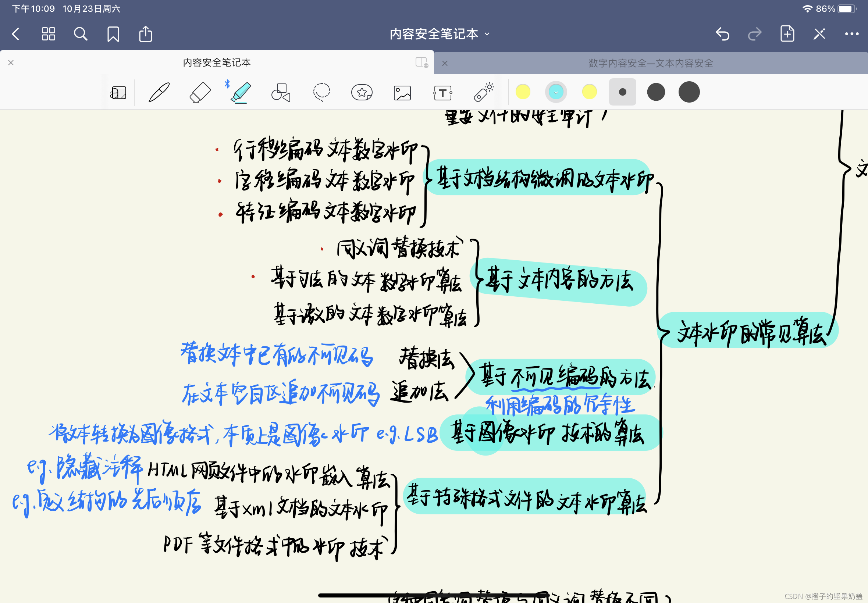The width and height of the screenshot is (868, 603).
Task: Undo the last stroke
Action: click(722, 34)
